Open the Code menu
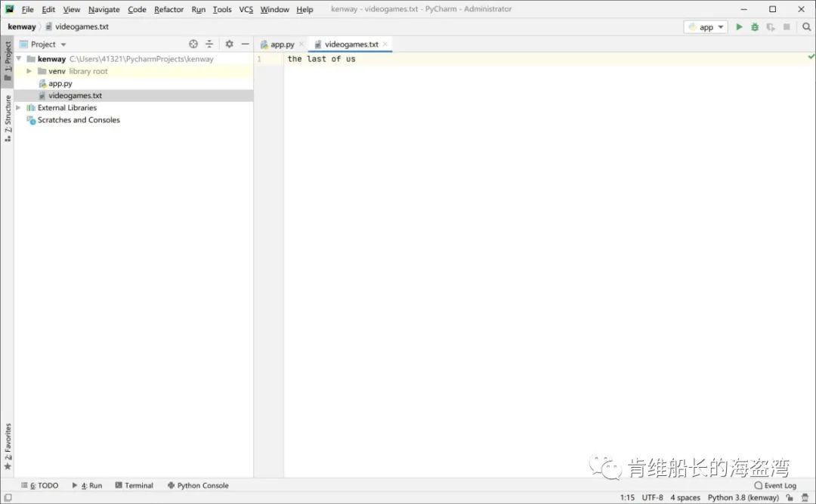Viewport: 816px width, 504px height. click(137, 9)
